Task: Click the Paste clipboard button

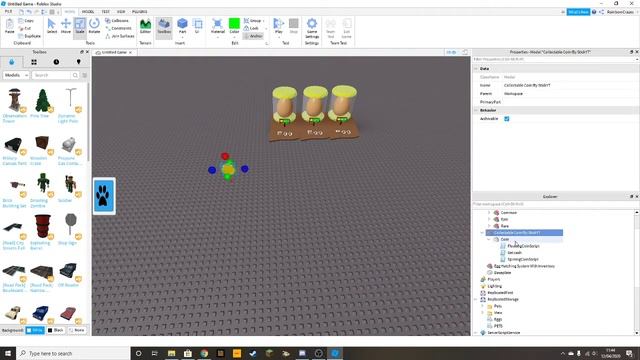Action: 9,26
